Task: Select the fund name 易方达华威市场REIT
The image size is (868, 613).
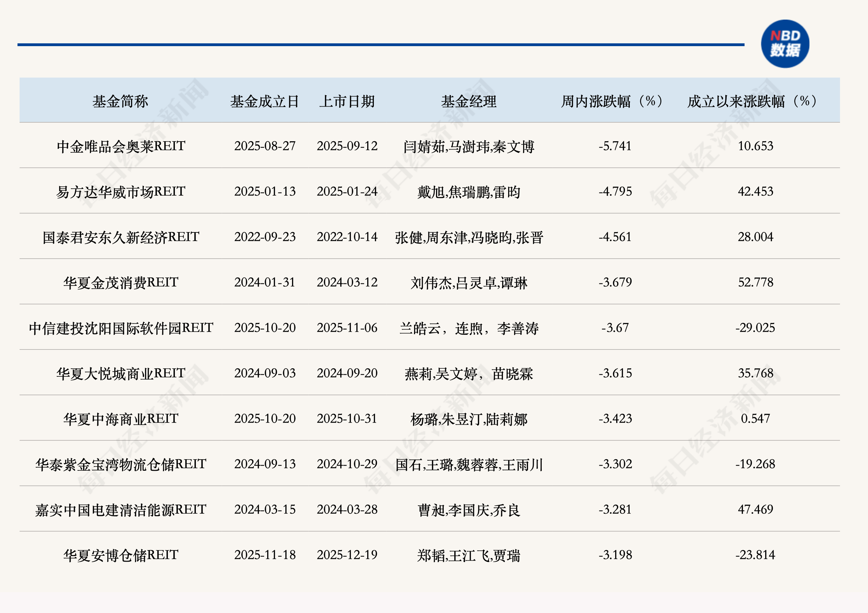Action: click(x=121, y=192)
